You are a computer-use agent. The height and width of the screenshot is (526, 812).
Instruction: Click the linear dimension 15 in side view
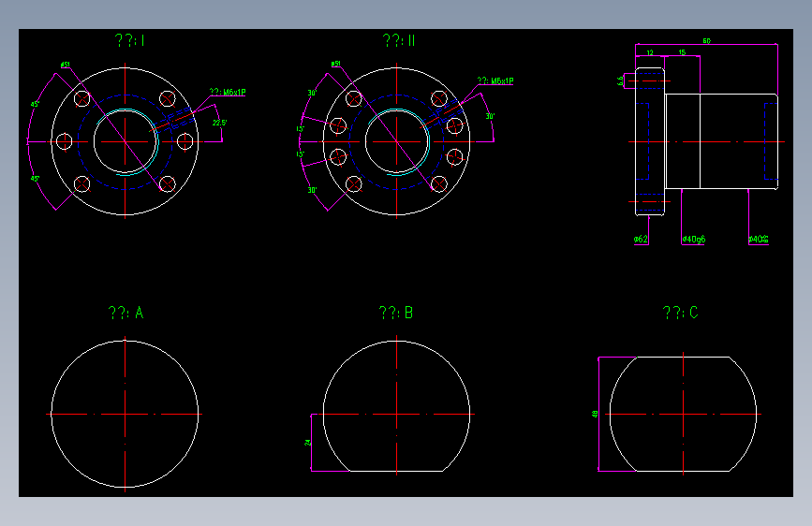682,52
